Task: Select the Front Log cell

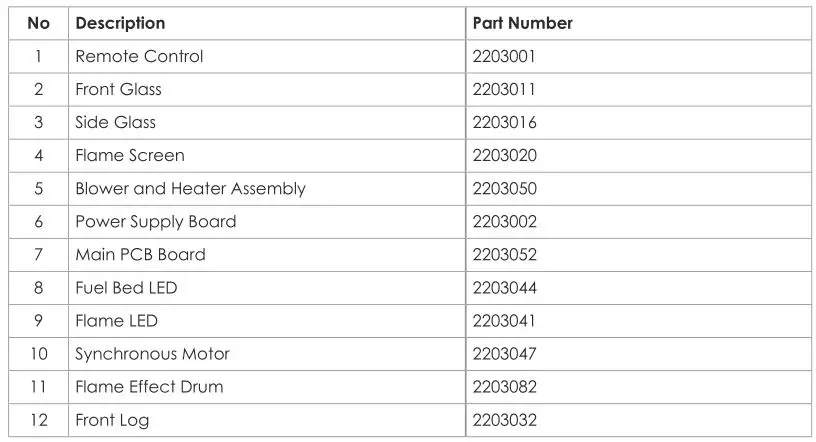Action: click(112, 420)
